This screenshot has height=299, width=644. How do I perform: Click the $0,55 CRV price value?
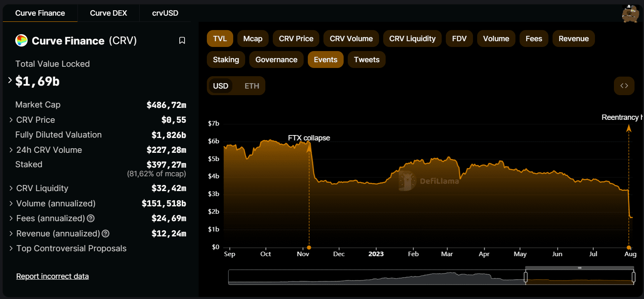tap(174, 120)
